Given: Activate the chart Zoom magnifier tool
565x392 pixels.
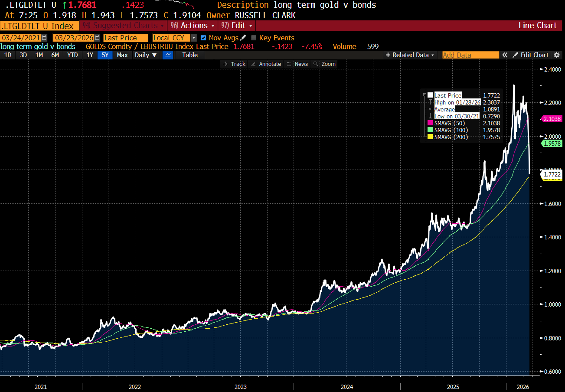Looking at the screenshot, I should pos(325,64).
